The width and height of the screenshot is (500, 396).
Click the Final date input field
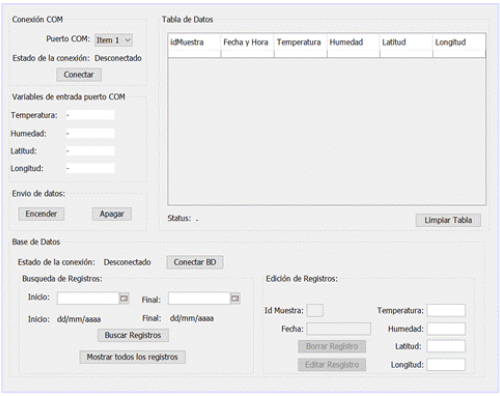point(199,298)
